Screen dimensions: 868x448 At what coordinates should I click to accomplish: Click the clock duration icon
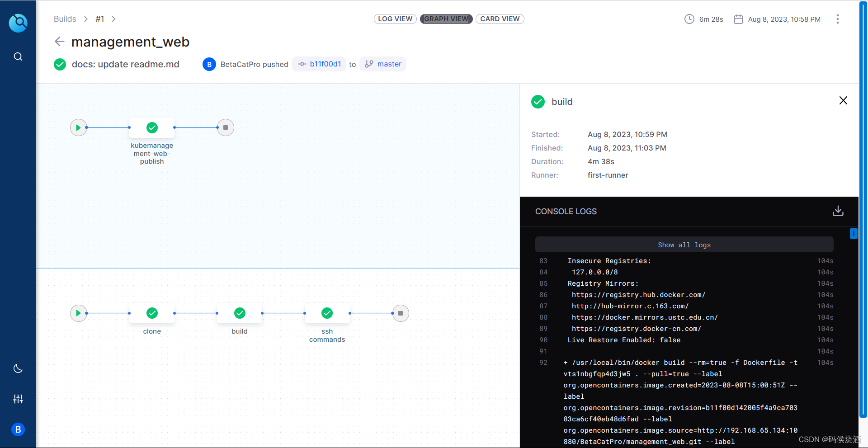pyautogui.click(x=689, y=19)
